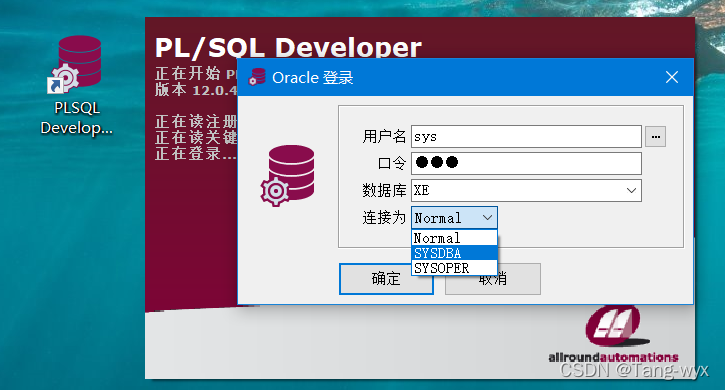The height and width of the screenshot is (390, 725).
Task: Click the PL/SQL Developer splash heading
Action: tap(288, 48)
